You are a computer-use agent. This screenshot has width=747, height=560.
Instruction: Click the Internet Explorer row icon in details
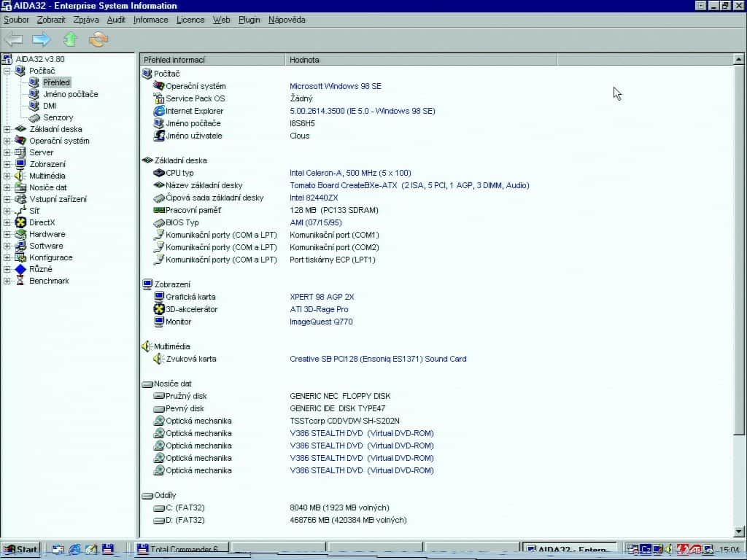click(x=159, y=111)
